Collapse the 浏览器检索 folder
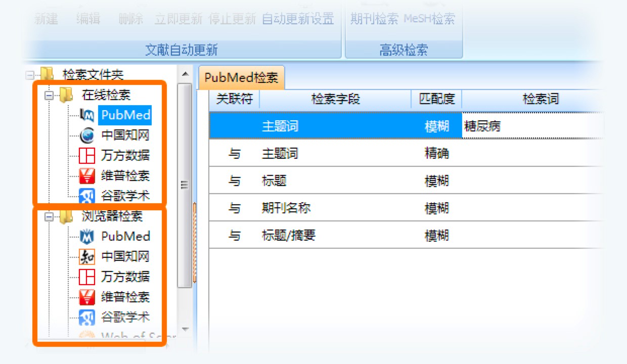627x364 pixels. click(x=49, y=216)
